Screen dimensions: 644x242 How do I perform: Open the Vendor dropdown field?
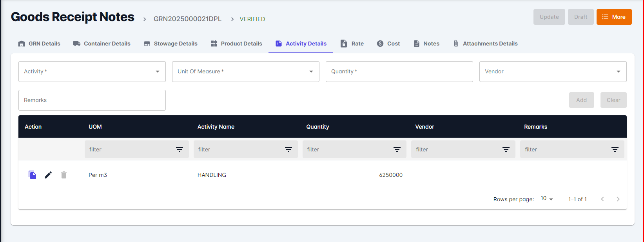pos(553,71)
